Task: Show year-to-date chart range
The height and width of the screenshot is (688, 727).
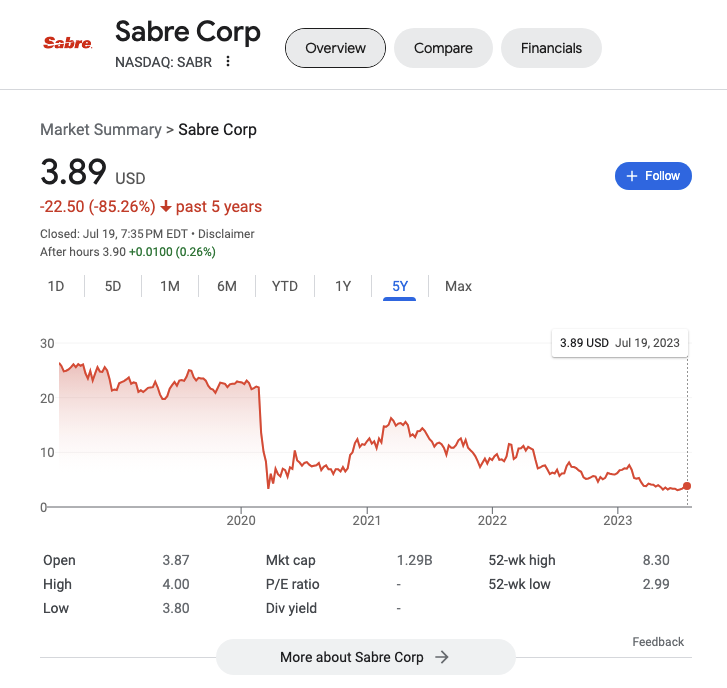Action: click(285, 287)
